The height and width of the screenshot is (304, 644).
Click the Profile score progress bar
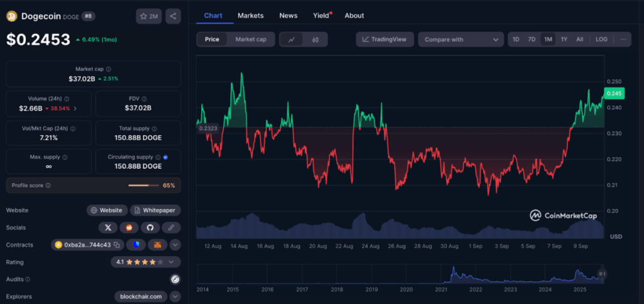tap(143, 186)
